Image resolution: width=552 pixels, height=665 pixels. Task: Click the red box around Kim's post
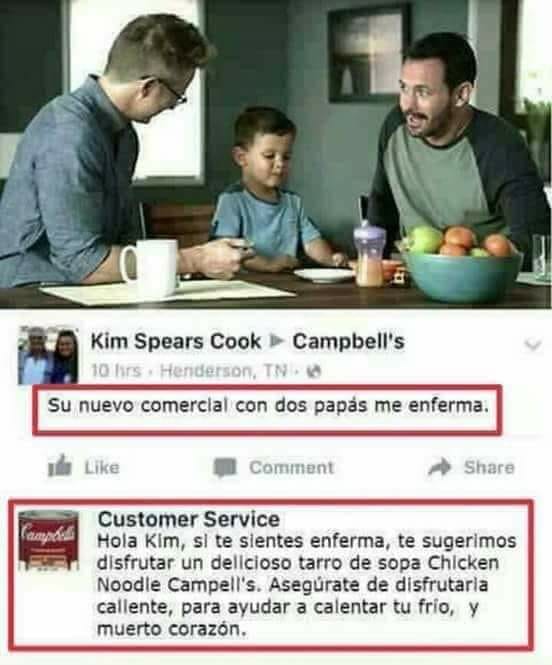click(x=267, y=410)
